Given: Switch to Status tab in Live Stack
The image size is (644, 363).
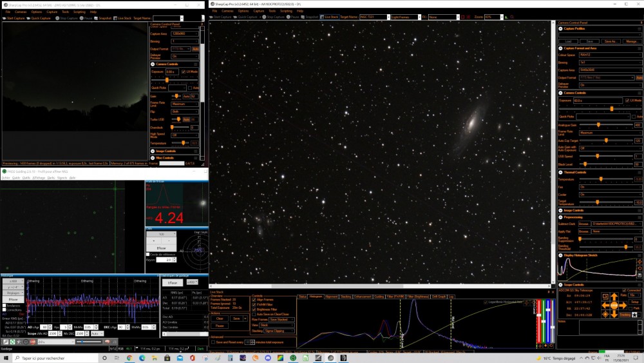Looking at the screenshot, I should (x=303, y=297).
